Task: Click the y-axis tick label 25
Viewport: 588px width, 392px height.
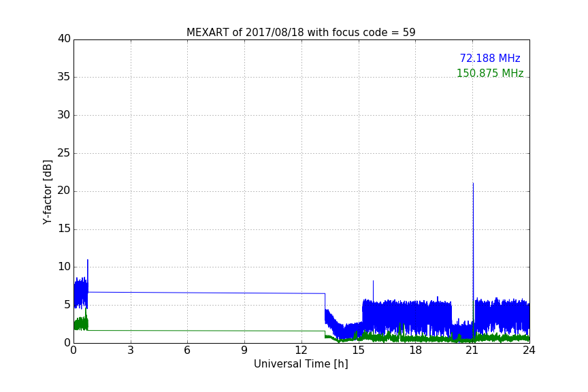Action: (x=64, y=152)
